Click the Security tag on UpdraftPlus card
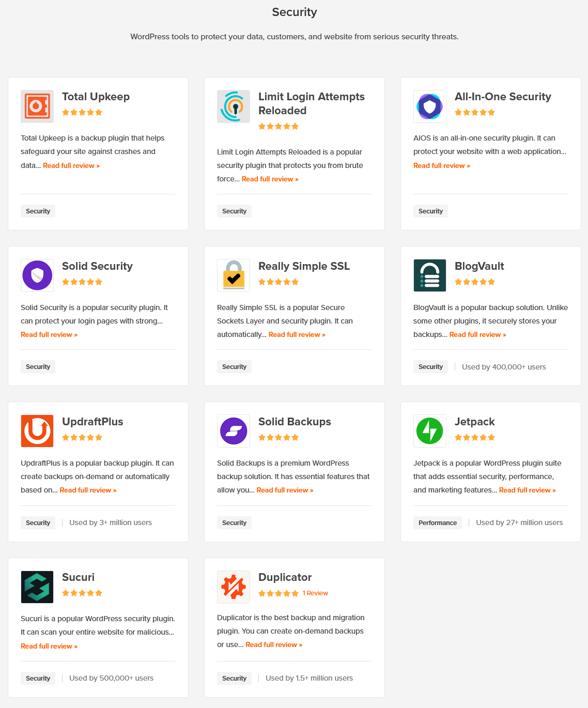The height and width of the screenshot is (708, 588). click(x=38, y=522)
